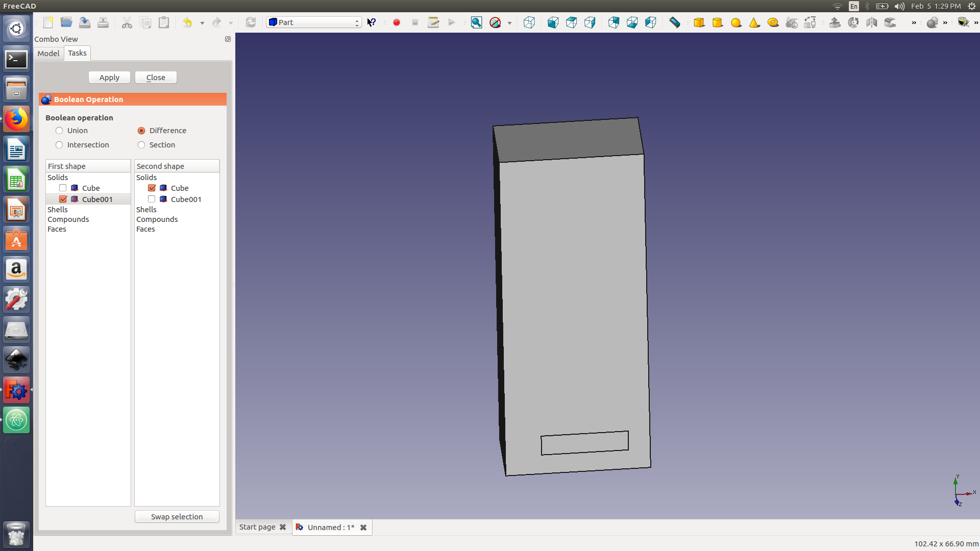
Task: Open Firefox from the dock
Action: pyautogui.click(x=16, y=119)
